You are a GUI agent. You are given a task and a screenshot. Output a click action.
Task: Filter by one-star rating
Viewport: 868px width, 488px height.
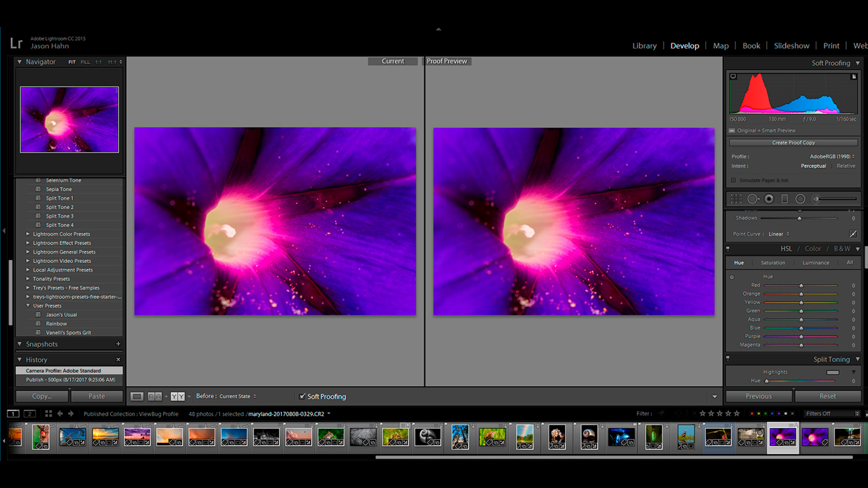click(703, 413)
